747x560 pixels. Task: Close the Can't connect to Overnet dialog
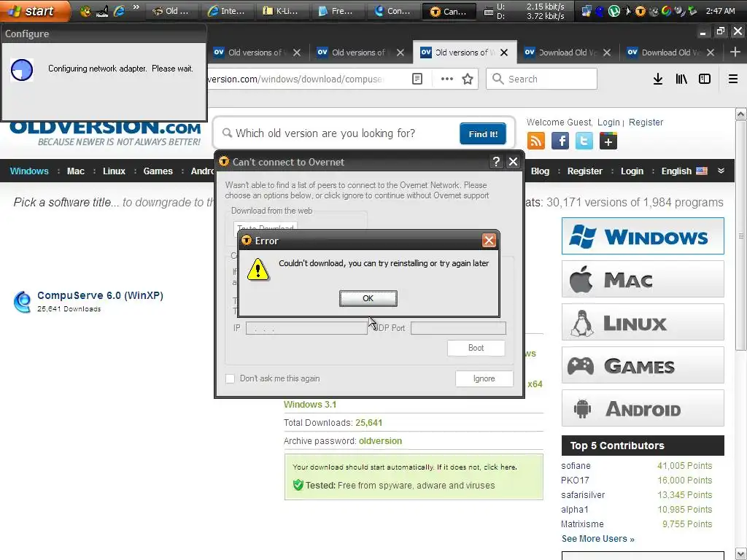tap(513, 162)
